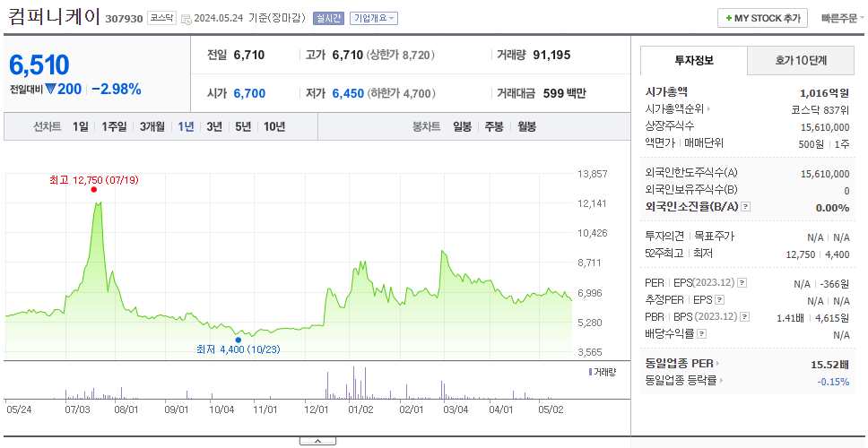This screenshot has height=448, width=868.
Task: Show the 주봉 candlestick chart
Action: (x=494, y=126)
